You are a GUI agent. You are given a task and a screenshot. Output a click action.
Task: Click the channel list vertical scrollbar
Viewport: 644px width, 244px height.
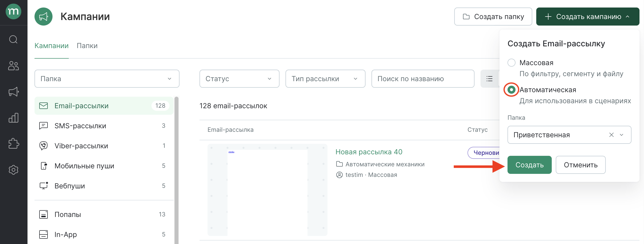tap(176, 170)
